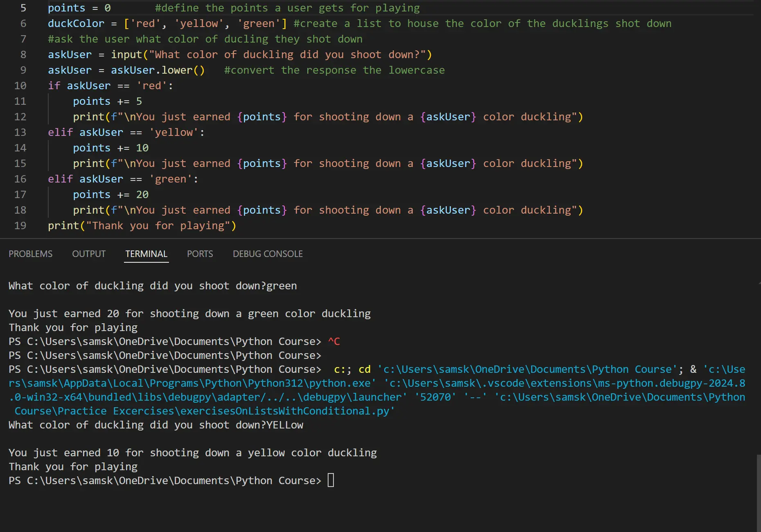Click '#convert the response the lowercase' comment
This screenshot has width=761, height=532.
pos(334,70)
